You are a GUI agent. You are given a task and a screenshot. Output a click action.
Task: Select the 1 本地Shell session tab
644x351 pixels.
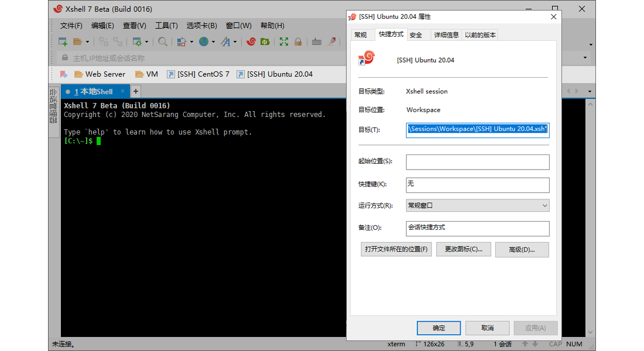coord(95,91)
